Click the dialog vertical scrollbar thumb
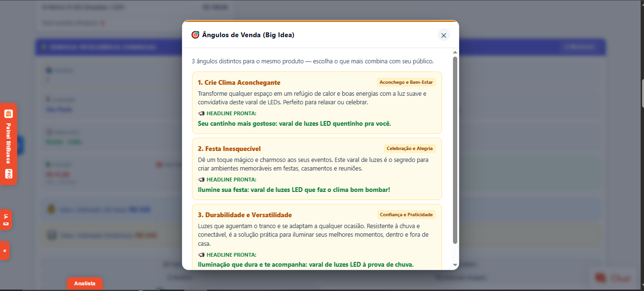The image size is (644, 291). pyautogui.click(x=455, y=150)
